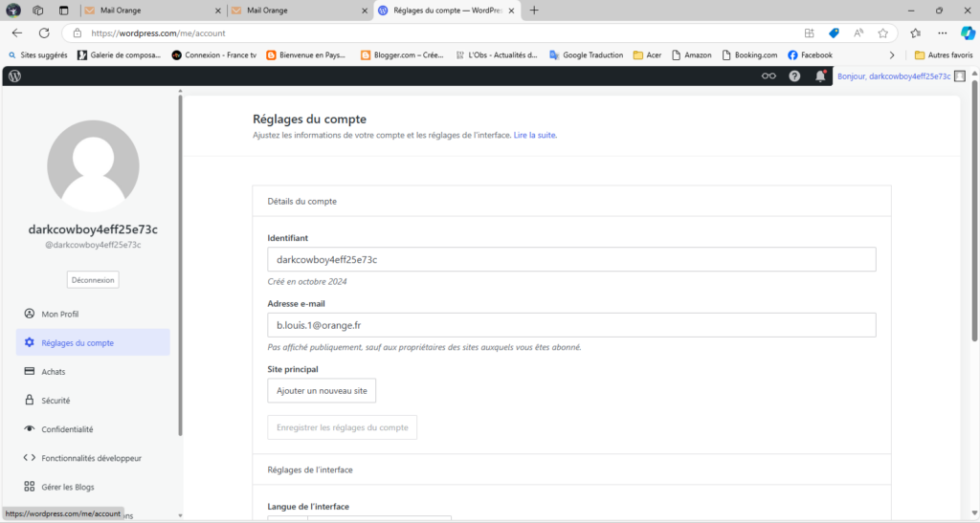Open the Reader glasses icon
The height and width of the screenshot is (523, 980).
pos(768,76)
